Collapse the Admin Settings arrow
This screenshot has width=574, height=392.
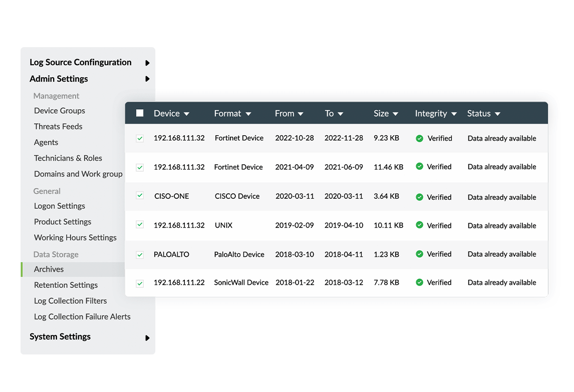click(x=147, y=79)
